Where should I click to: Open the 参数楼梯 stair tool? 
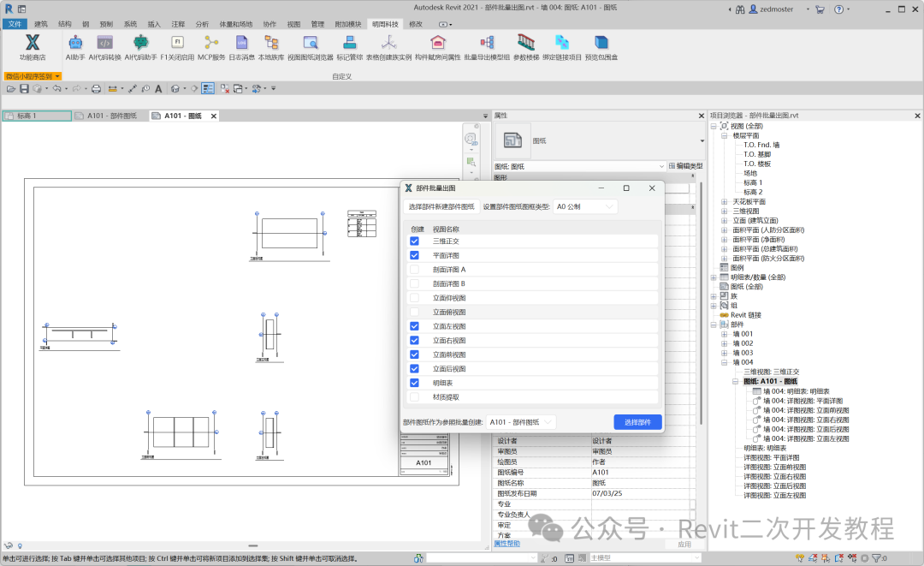click(526, 46)
